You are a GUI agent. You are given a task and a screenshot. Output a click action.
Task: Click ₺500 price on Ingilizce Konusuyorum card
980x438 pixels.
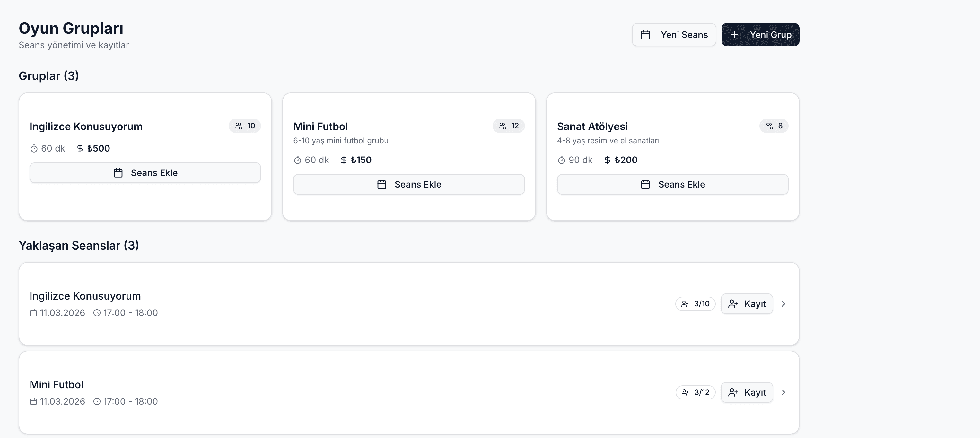98,148
